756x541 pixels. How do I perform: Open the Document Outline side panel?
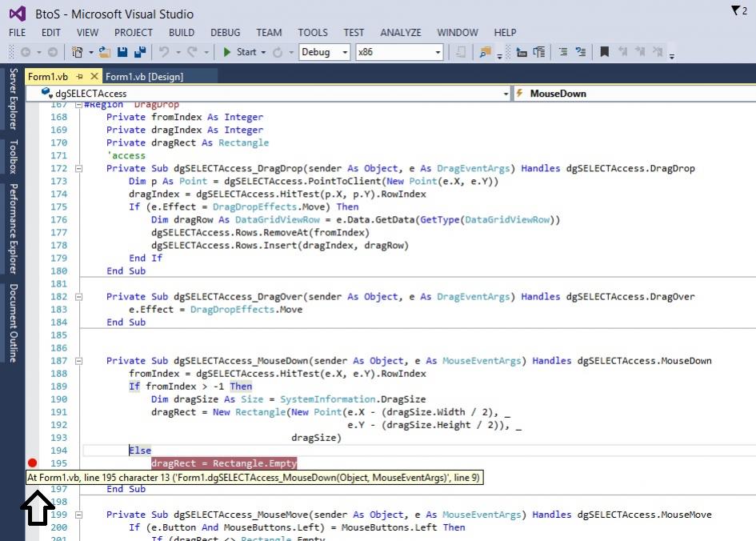13,323
